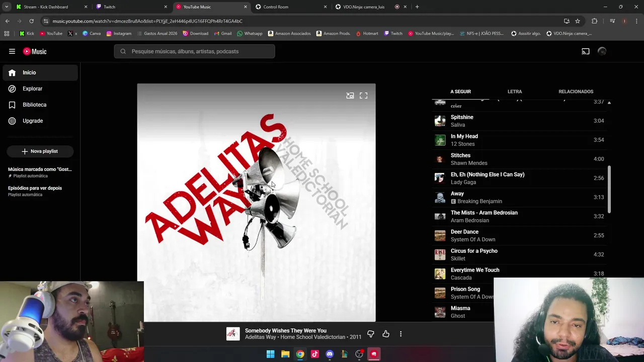644x362 pixels.
Task: Open the Chrome extensions puzzle icon
Action: [x=595, y=21]
